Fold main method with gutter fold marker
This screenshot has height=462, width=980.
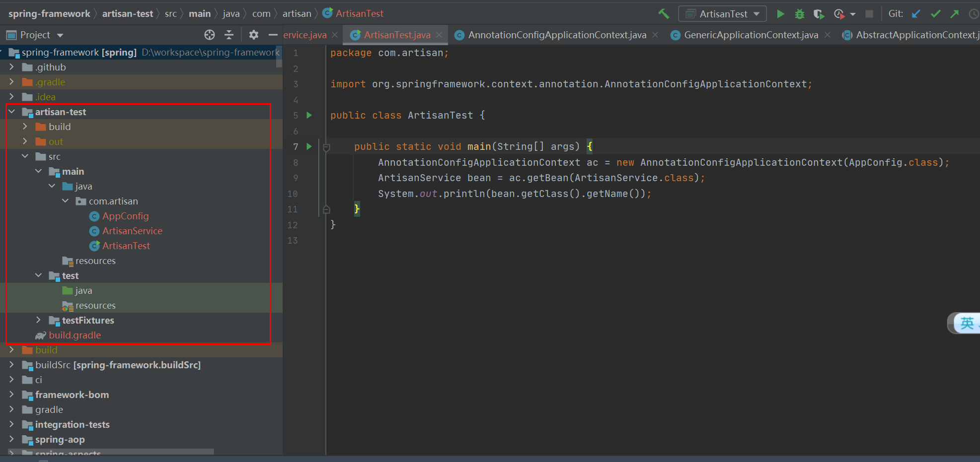(x=326, y=147)
